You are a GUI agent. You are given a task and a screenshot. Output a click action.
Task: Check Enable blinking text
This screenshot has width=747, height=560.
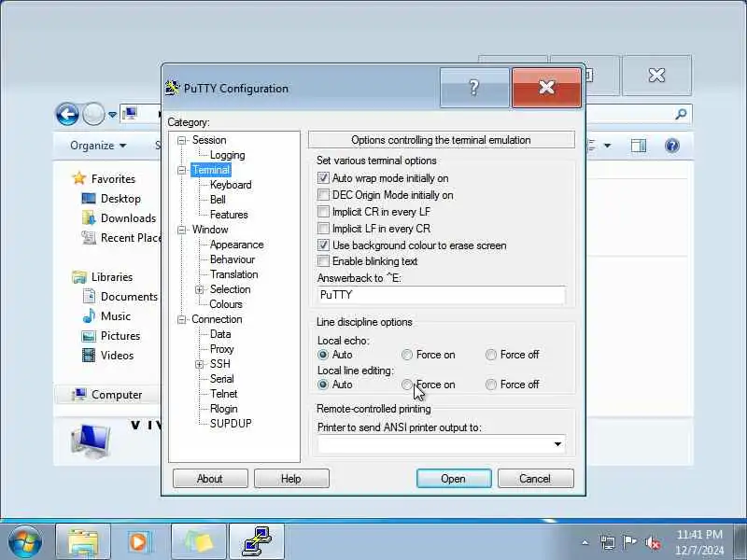point(323,261)
